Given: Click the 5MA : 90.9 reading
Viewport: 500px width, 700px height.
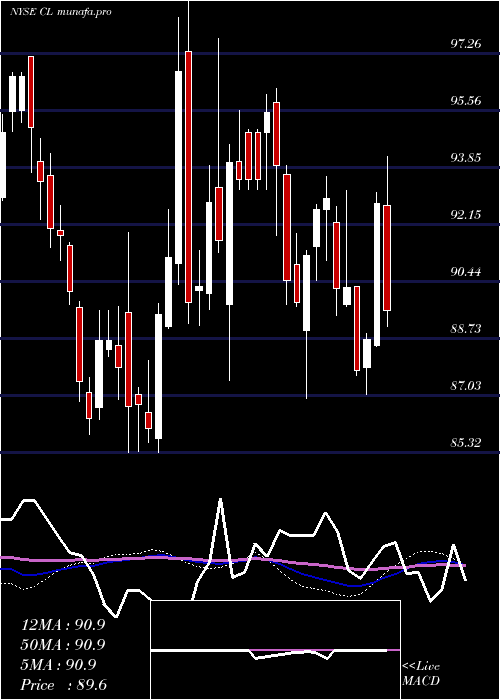Looking at the screenshot, I should [59, 665].
